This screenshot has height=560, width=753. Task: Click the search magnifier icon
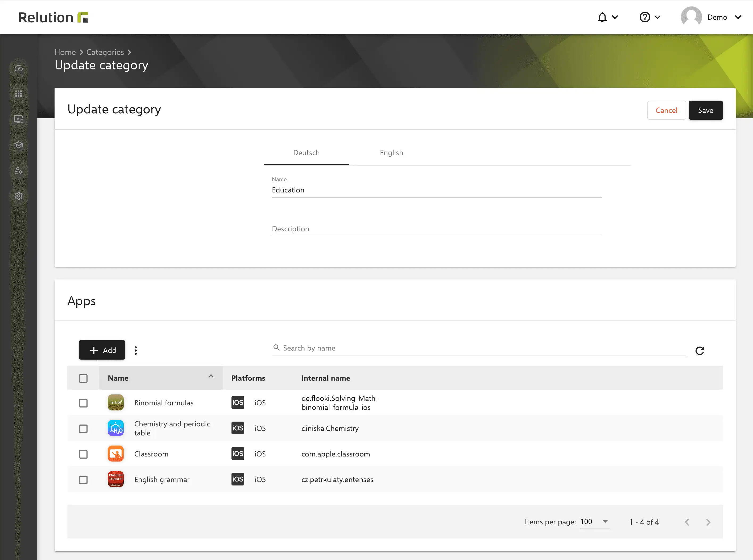pyautogui.click(x=276, y=348)
